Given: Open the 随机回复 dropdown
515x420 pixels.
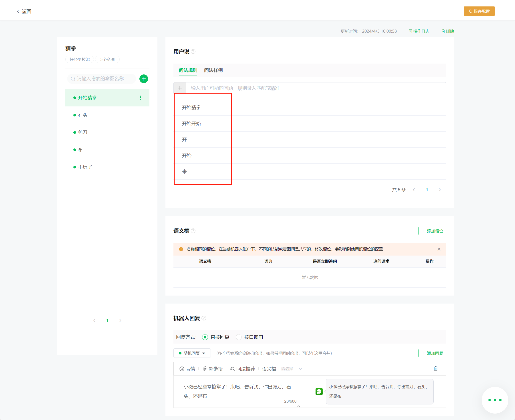Looking at the screenshot, I should (x=192, y=353).
